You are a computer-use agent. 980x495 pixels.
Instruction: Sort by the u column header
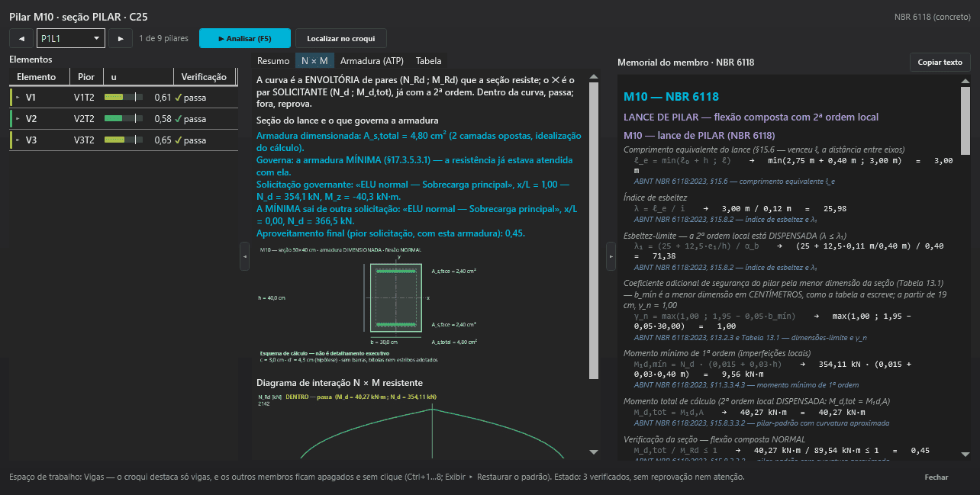click(138, 77)
